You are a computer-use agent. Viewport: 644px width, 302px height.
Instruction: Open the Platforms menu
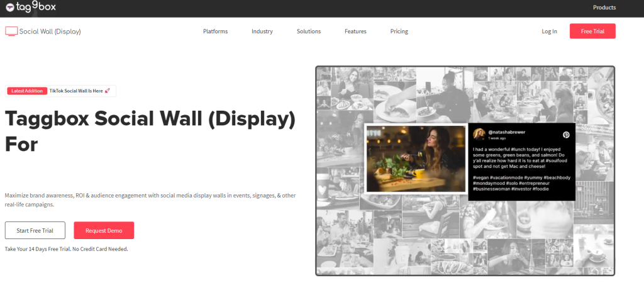click(x=215, y=31)
